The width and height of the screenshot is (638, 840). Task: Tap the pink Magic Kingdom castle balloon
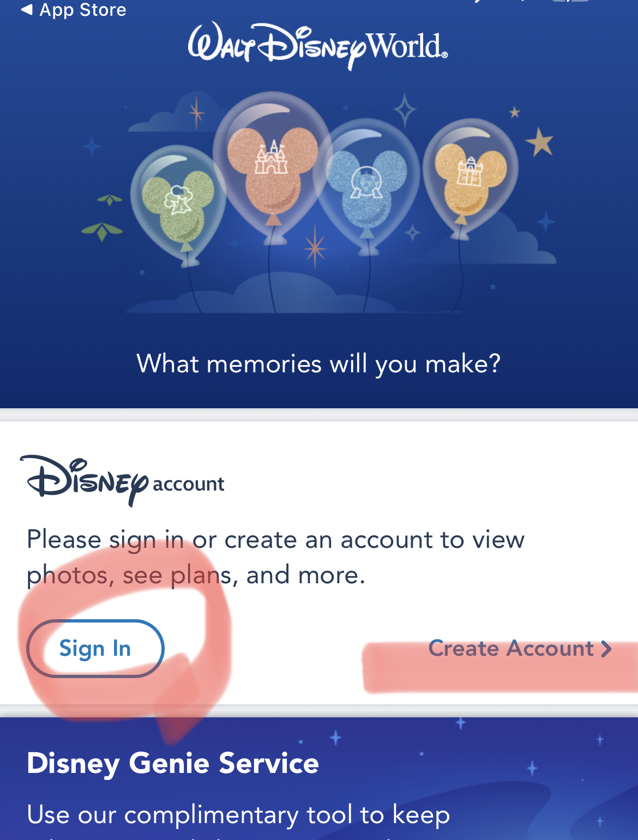coord(272,162)
